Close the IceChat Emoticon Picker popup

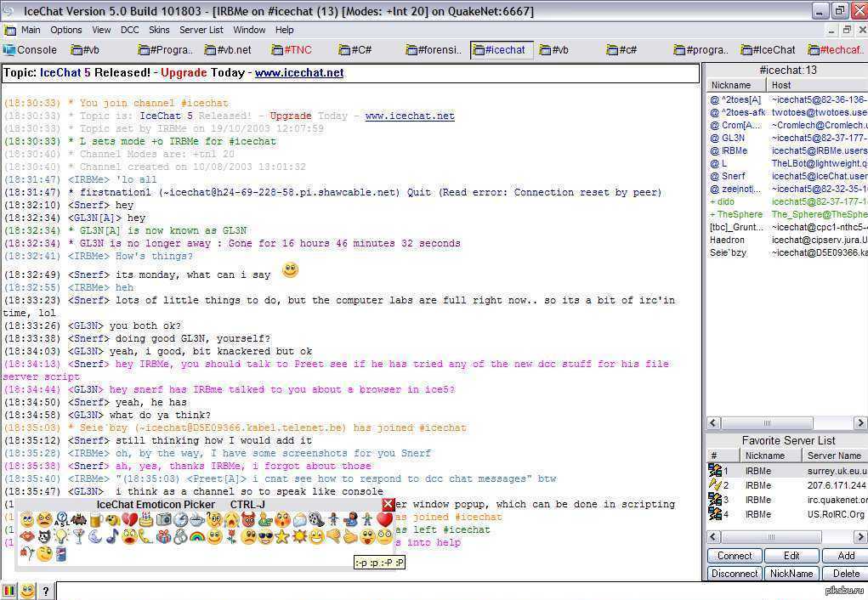(x=389, y=504)
